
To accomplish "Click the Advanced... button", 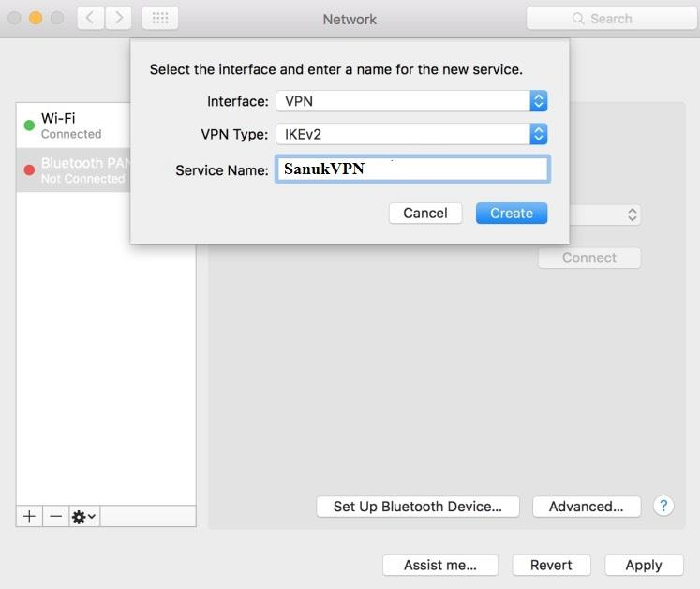I will [586, 507].
